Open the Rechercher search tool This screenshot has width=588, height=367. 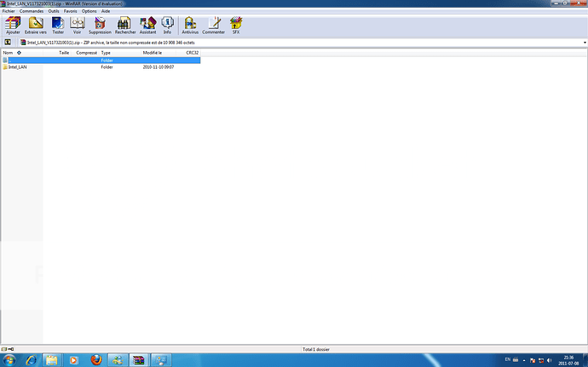click(x=125, y=24)
